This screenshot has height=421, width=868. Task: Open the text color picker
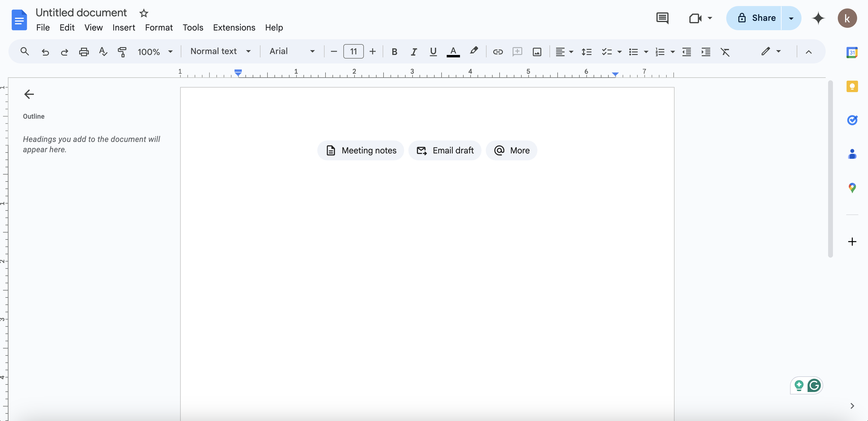click(x=453, y=52)
